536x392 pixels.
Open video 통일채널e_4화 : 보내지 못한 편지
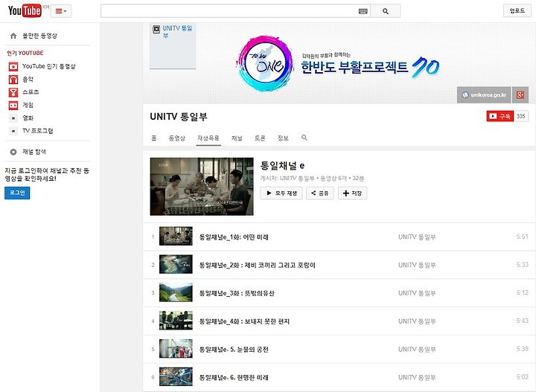(244, 321)
